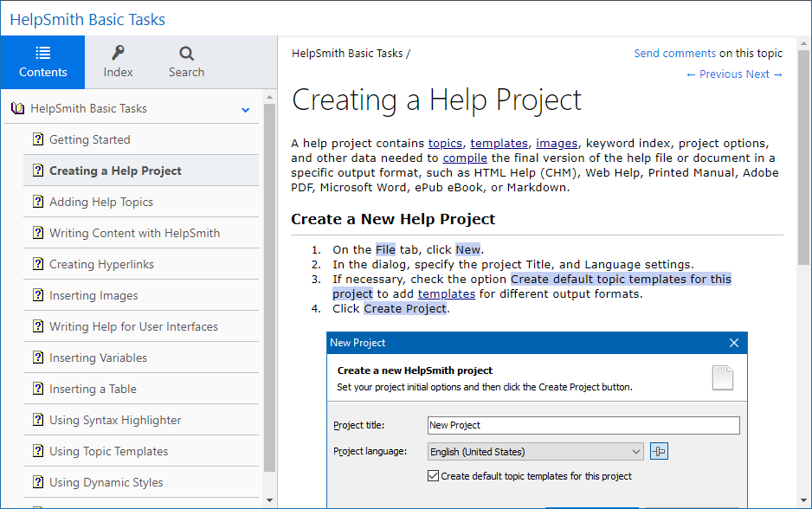The image size is (812, 509).
Task: Click the Create a New Help Project heading
Action: click(393, 219)
